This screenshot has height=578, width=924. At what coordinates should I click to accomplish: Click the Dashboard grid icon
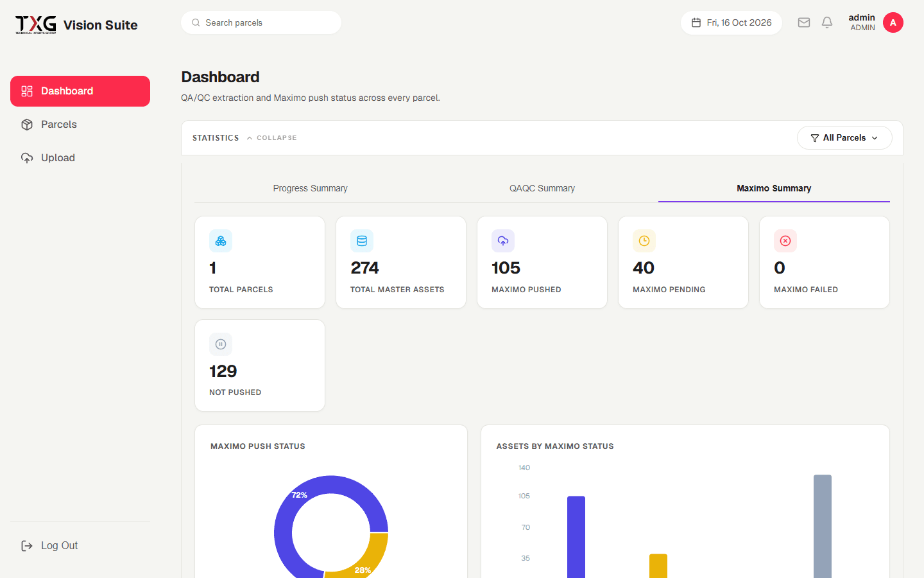(27, 91)
